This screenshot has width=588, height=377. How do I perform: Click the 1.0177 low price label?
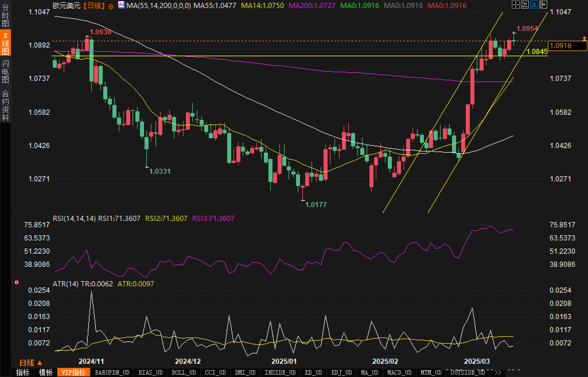(316, 205)
